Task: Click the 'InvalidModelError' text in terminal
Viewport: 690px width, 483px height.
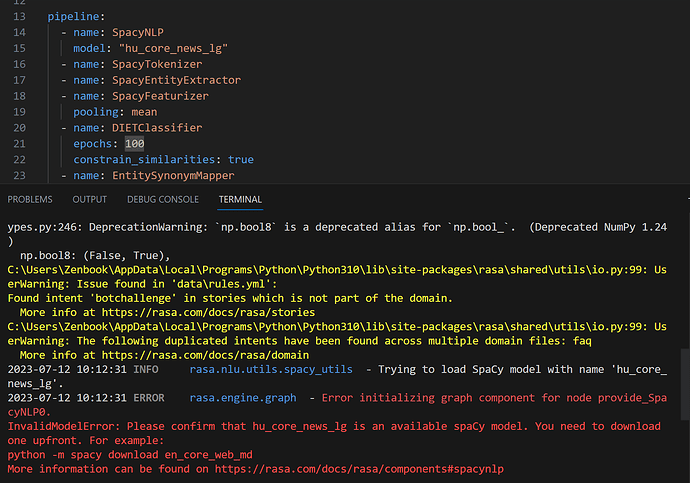Action: click(x=63, y=426)
